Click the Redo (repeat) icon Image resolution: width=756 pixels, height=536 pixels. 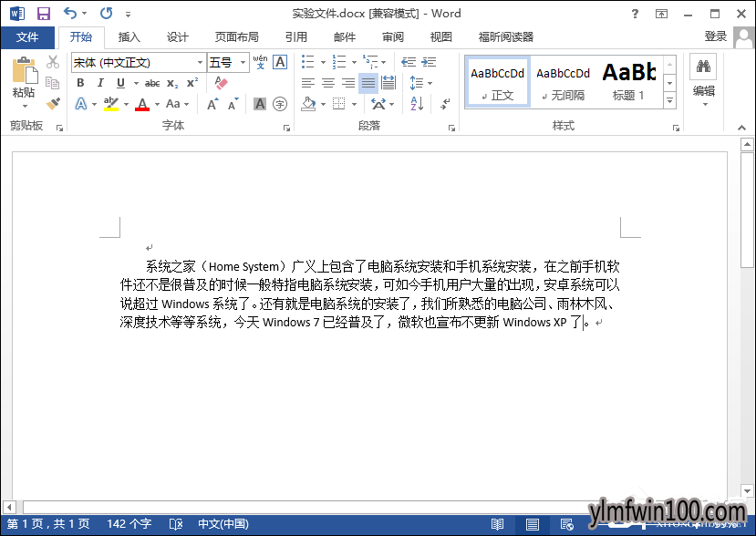pos(106,13)
